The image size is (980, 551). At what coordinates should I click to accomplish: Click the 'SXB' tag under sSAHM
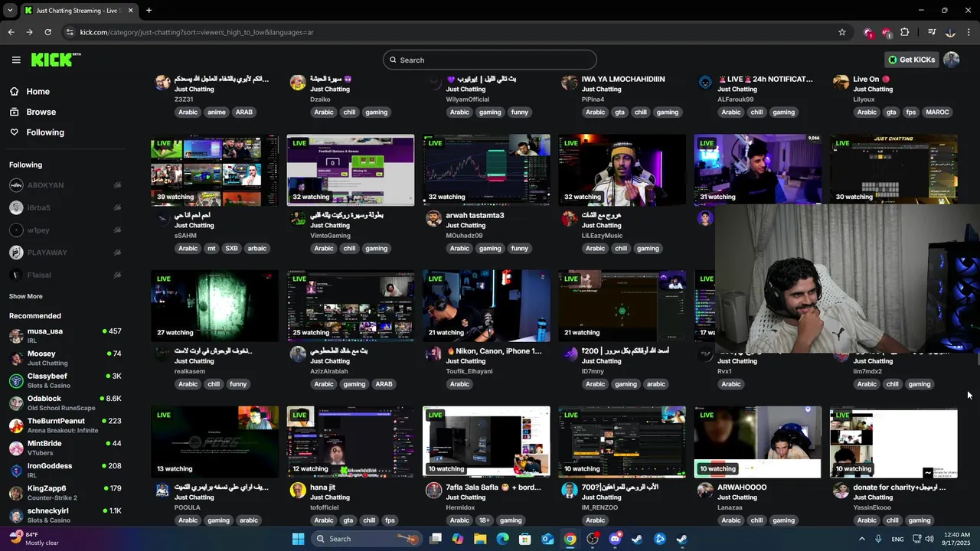231,248
